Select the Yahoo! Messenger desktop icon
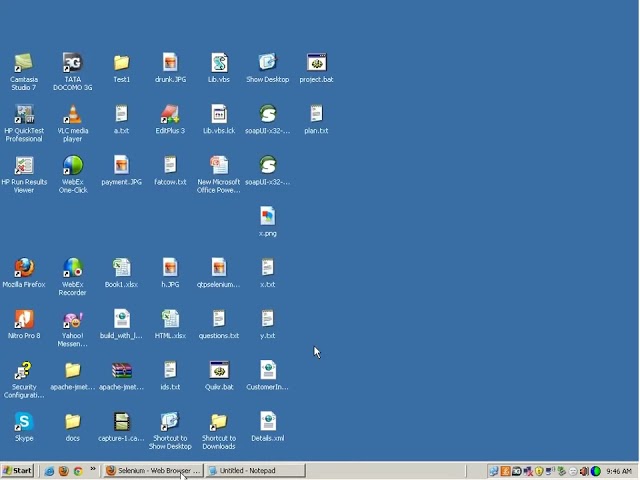Screen dimensions: 640x480 (73, 320)
